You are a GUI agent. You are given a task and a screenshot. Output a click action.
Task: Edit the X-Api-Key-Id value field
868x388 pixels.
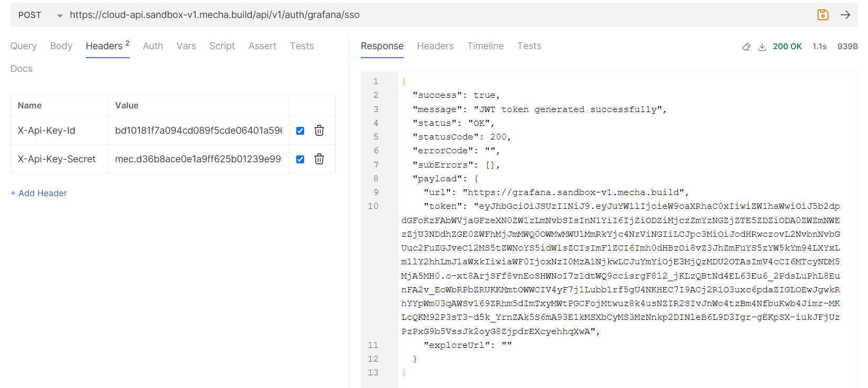click(198, 131)
